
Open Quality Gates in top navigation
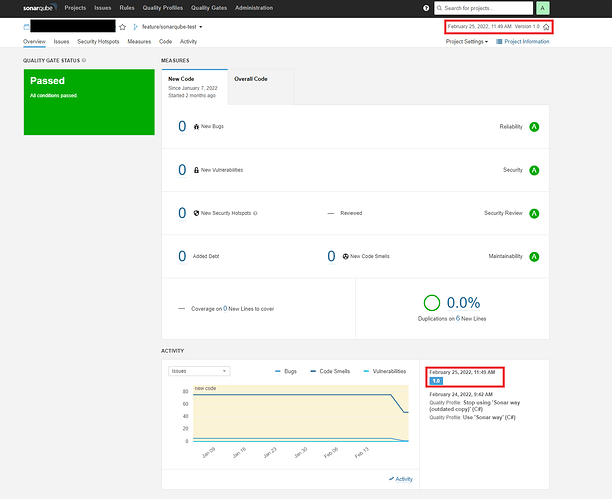pyautogui.click(x=209, y=8)
